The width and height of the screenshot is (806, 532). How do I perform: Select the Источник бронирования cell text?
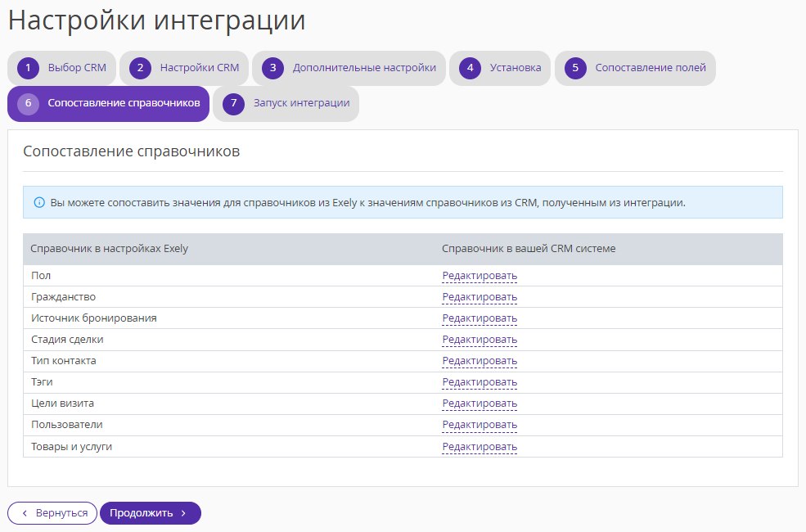[x=94, y=318]
